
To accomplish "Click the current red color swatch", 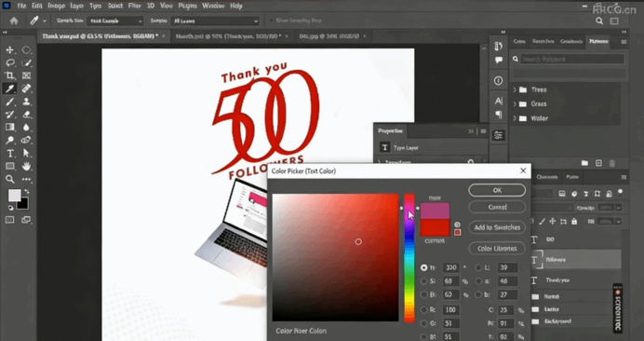I will click(435, 227).
